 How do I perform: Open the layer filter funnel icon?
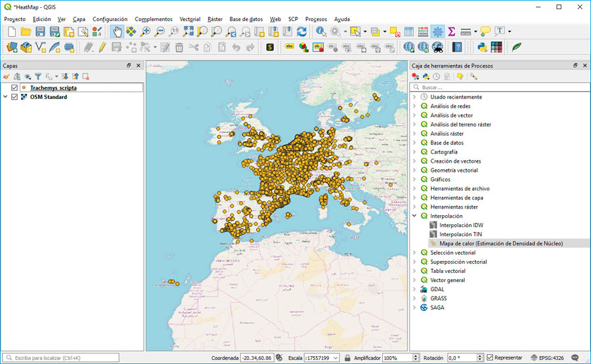click(38, 77)
